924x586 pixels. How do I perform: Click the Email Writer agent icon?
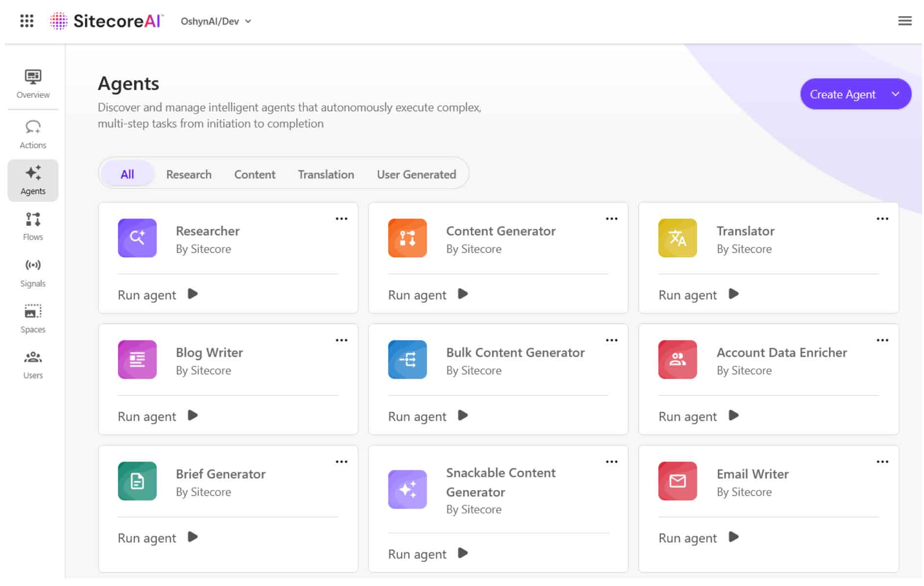click(x=678, y=481)
